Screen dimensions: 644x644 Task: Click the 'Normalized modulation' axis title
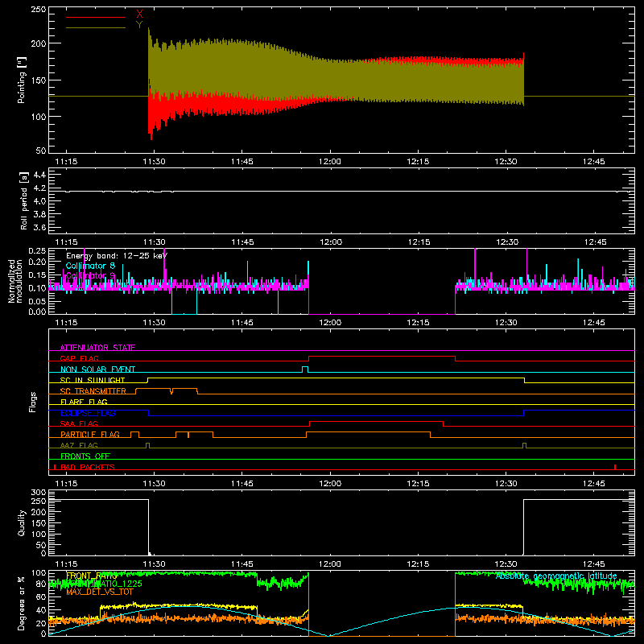coord(16,281)
